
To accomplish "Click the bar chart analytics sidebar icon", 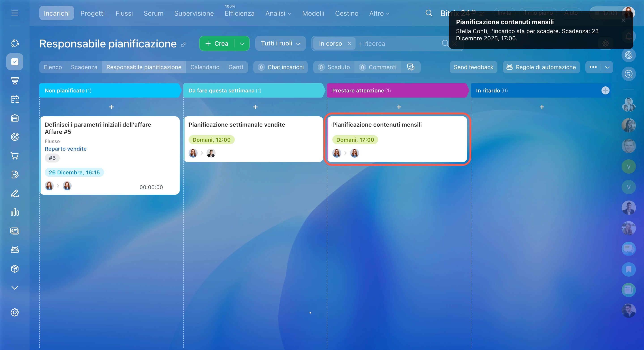I will click(x=15, y=212).
